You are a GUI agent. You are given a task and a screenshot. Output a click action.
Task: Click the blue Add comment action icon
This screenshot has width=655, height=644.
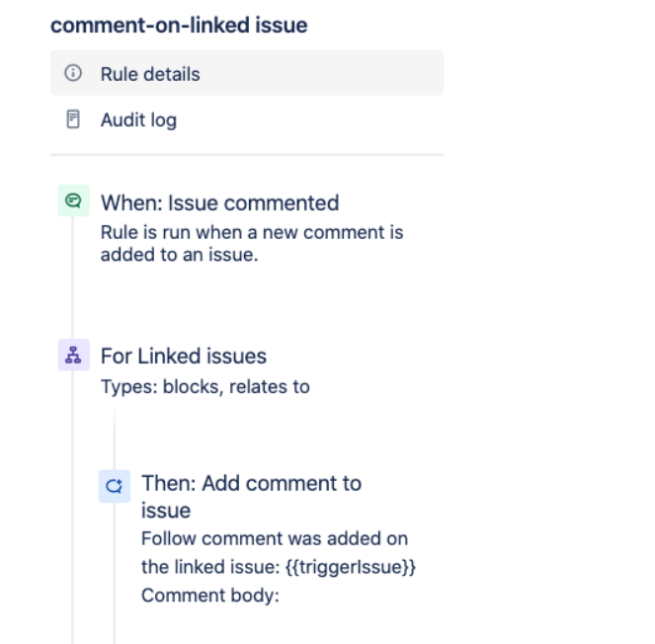114,485
